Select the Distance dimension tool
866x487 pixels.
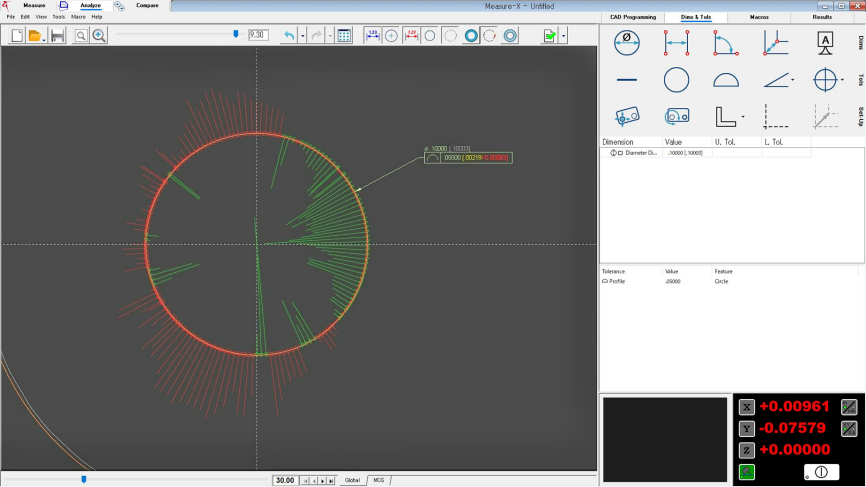pos(677,43)
